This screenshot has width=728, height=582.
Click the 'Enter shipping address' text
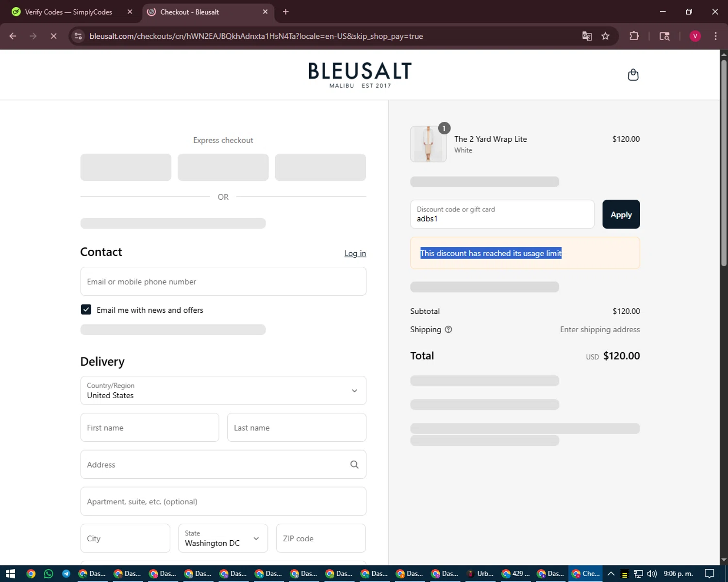600,329
